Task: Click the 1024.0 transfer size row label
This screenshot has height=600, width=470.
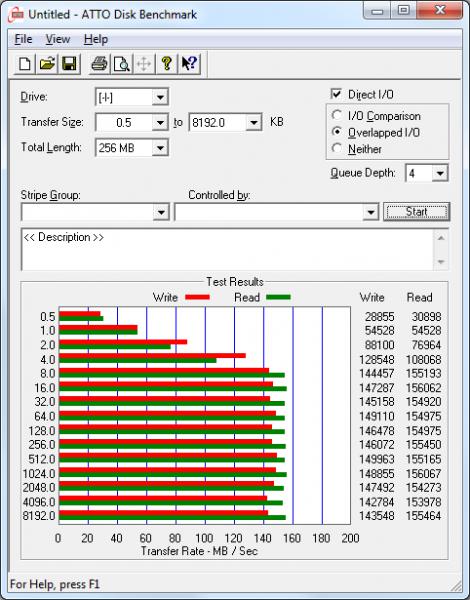Action: (x=39, y=474)
